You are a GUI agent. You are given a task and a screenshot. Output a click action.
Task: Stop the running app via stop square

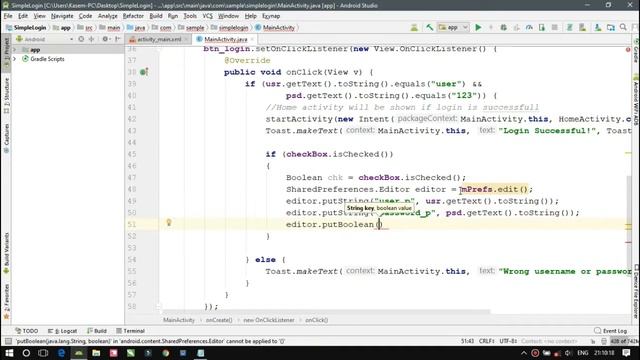tap(554, 27)
